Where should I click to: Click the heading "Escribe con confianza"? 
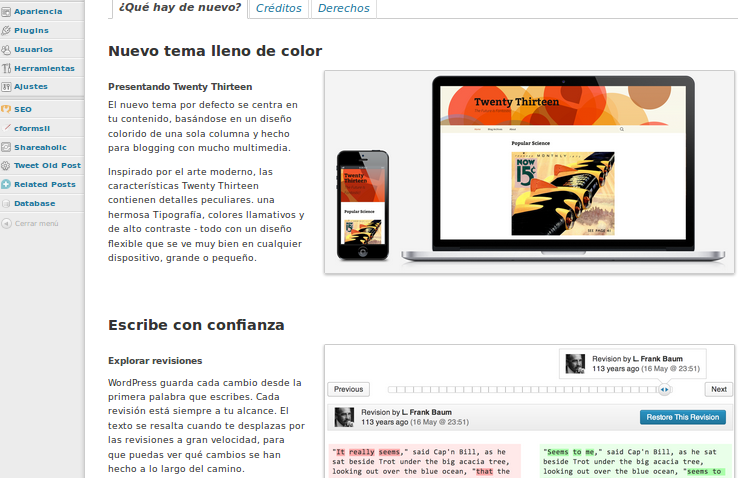coord(196,325)
